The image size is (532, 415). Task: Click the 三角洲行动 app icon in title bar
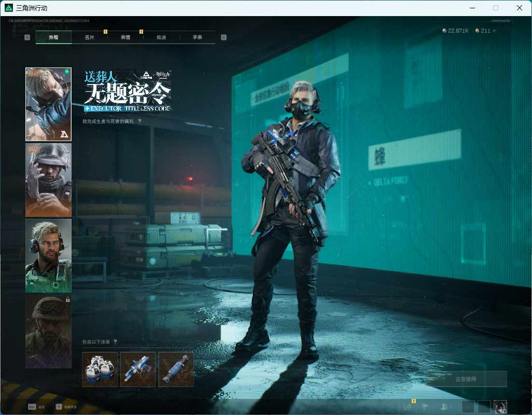click(9, 7)
